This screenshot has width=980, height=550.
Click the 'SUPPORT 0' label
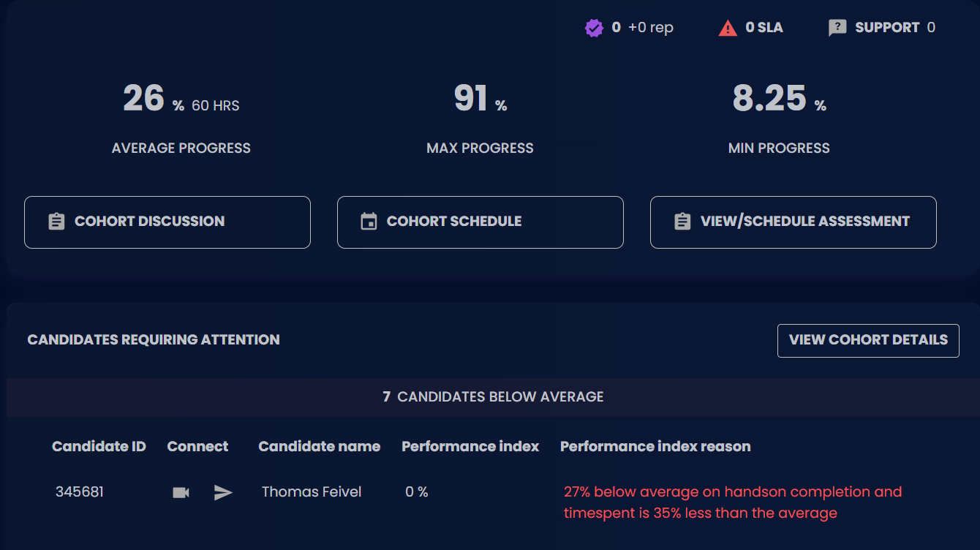tap(895, 28)
